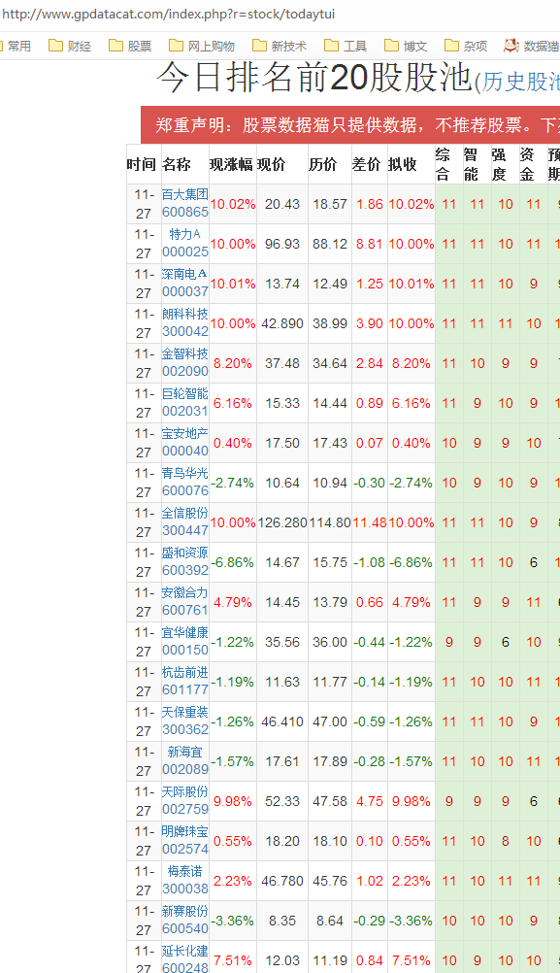Screen dimensions: 560x973
Task: Open the 常用 bookmarks folder
Action: pos(16,46)
